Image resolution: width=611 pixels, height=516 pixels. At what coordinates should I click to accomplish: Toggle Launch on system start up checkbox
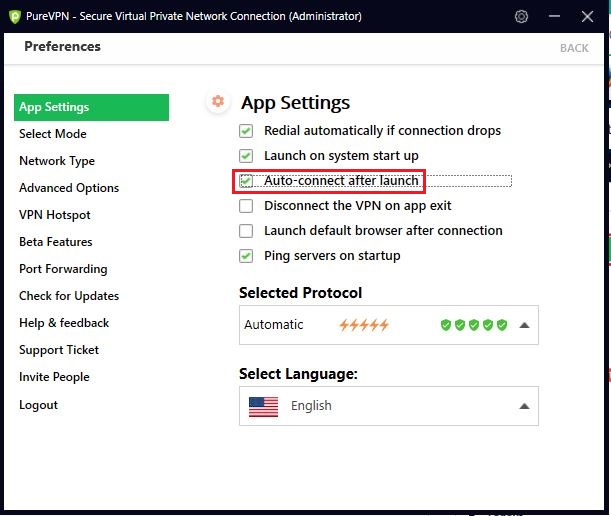point(246,156)
